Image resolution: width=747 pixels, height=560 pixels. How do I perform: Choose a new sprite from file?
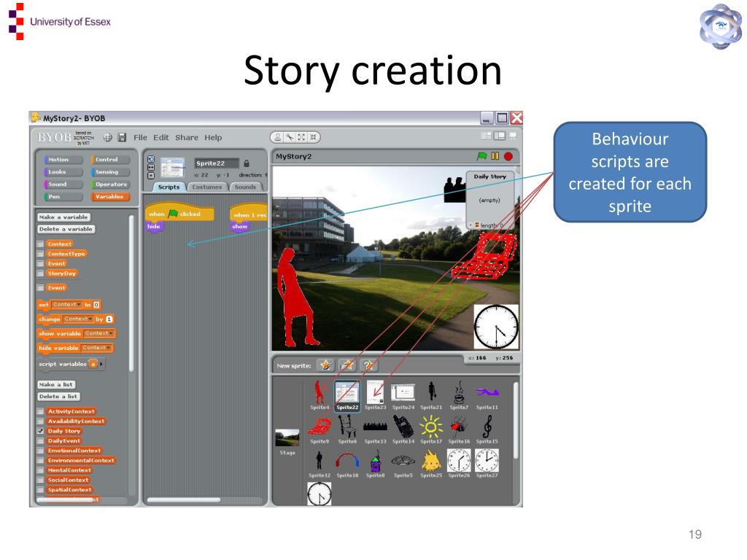[347, 365]
